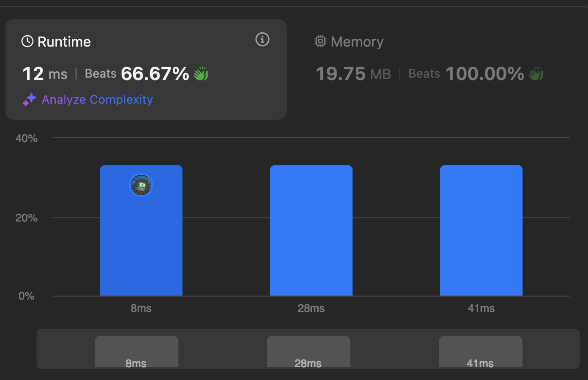The width and height of the screenshot is (588, 380).
Task: Click the 0% y-axis label
Action: pyautogui.click(x=27, y=296)
